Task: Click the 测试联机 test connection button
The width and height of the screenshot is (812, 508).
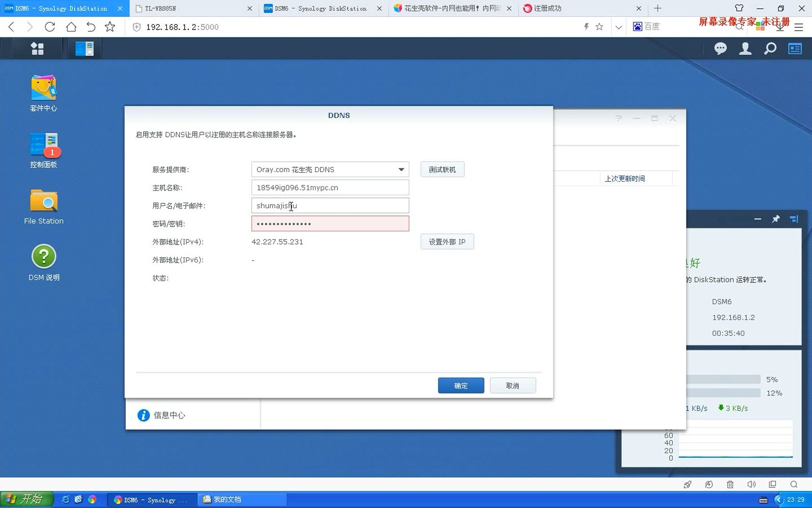Action: (x=442, y=170)
